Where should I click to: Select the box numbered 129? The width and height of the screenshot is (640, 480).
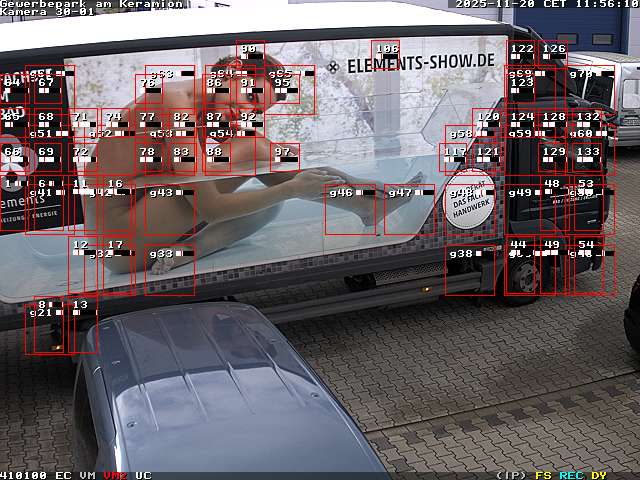pyautogui.click(x=553, y=158)
